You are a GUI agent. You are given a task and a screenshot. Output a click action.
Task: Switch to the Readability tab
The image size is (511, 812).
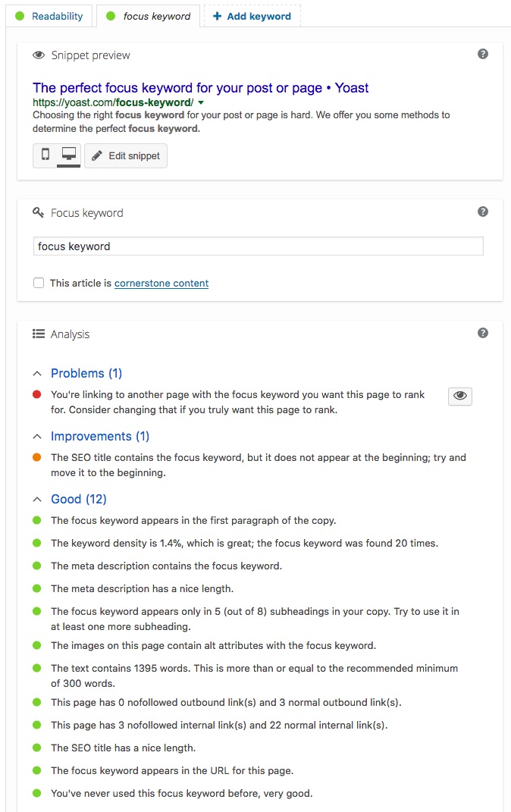coord(49,16)
